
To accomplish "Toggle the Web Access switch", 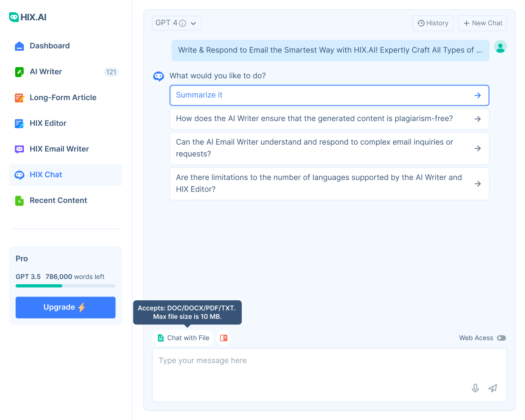I will (501, 338).
